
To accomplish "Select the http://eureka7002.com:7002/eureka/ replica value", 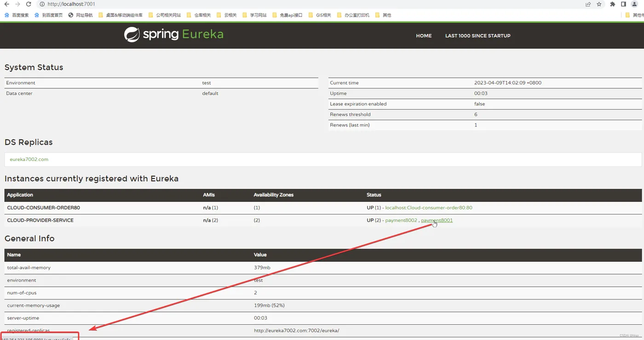I will pyautogui.click(x=297, y=330).
